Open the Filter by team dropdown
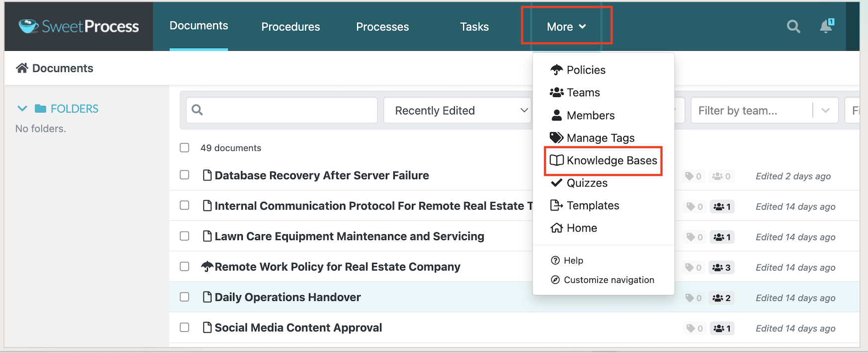The width and height of the screenshot is (868, 353). (x=764, y=110)
